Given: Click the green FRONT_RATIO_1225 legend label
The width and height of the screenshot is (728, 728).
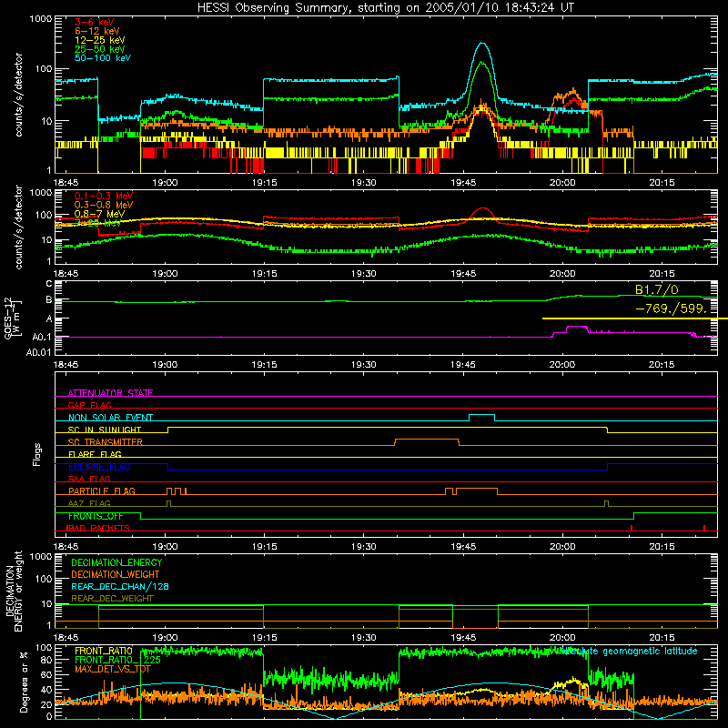Looking at the screenshot, I should point(117,660).
